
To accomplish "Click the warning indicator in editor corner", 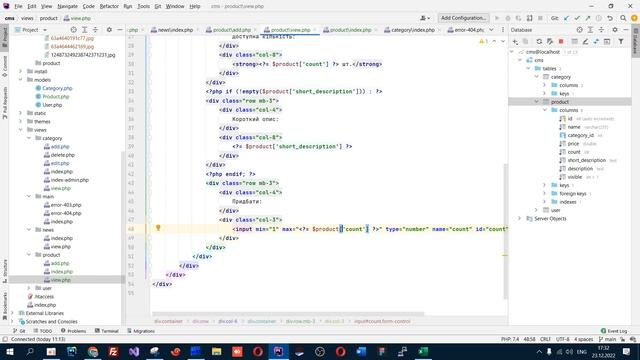I will click(483, 42).
